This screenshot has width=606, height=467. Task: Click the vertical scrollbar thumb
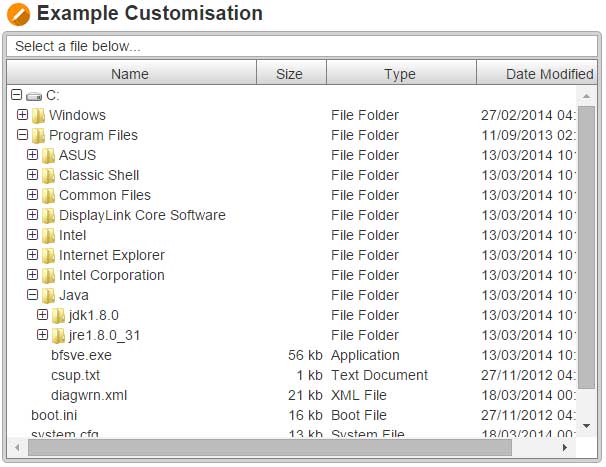tap(586, 247)
